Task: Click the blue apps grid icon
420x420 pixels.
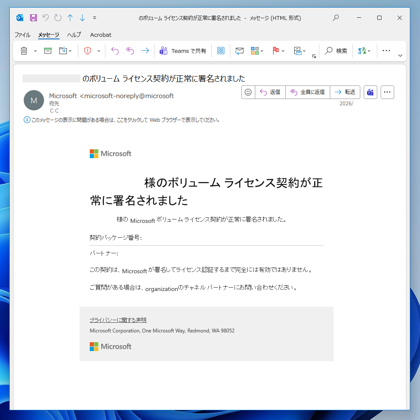Action: tap(221, 51)
